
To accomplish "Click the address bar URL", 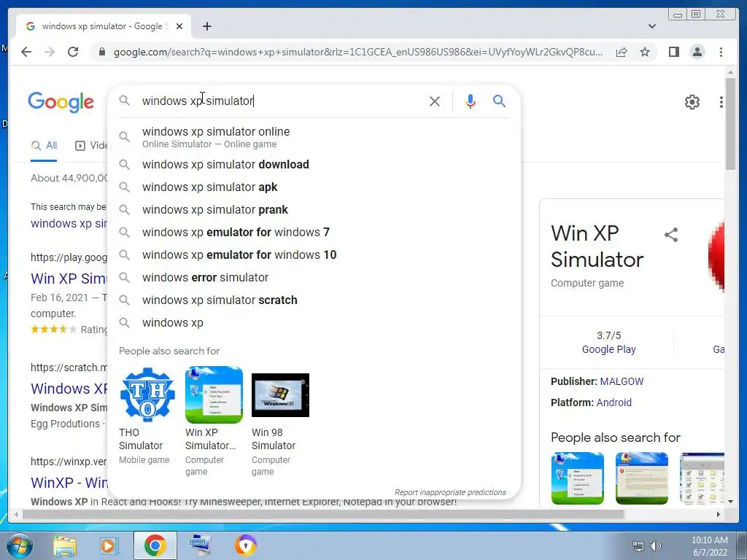I will (x=357, y=52).
